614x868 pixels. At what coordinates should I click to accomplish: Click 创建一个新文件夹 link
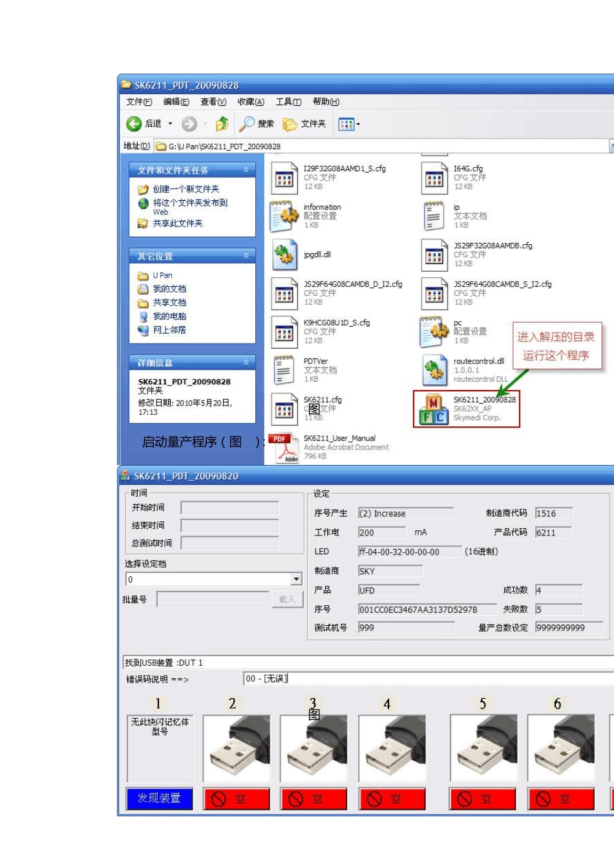(185, 189)
